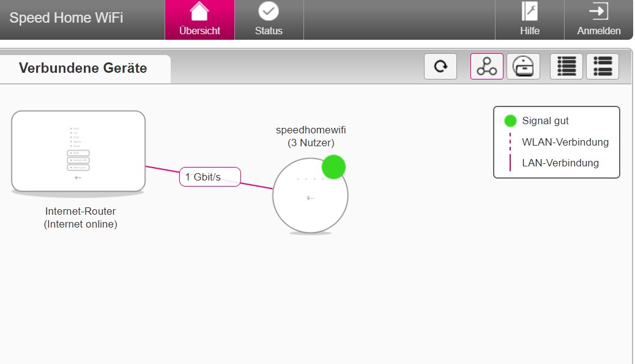The height and width of the screenshot is (364, 635).
Task: Click the Verbundene Geräte heading tab
Action: tap(83, 68)
